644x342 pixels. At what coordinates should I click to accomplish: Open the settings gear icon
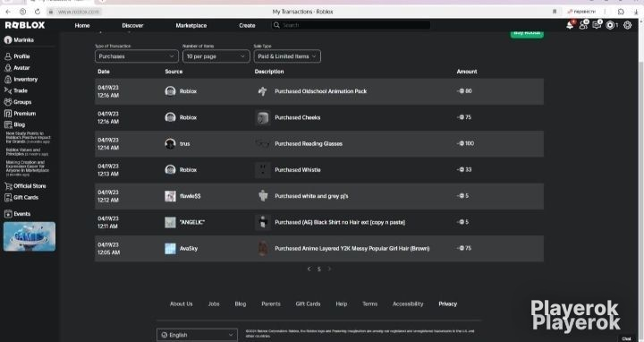(x=628, y=25)
